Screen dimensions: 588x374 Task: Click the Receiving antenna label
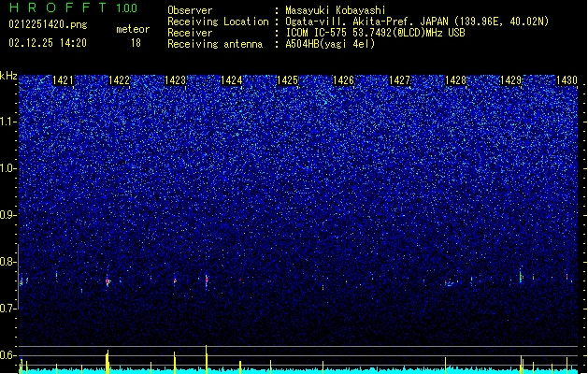(x=215, y=44)
